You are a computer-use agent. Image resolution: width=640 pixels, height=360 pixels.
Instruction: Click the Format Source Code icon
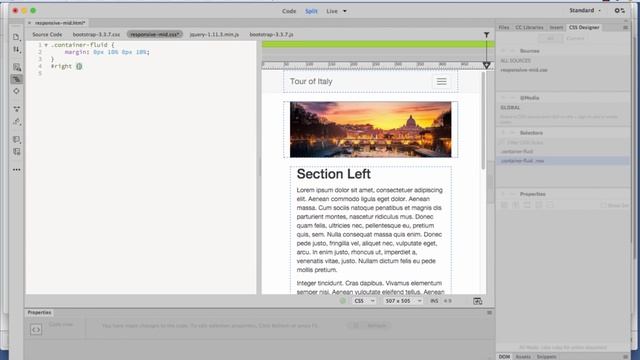(x=16, y=121)
